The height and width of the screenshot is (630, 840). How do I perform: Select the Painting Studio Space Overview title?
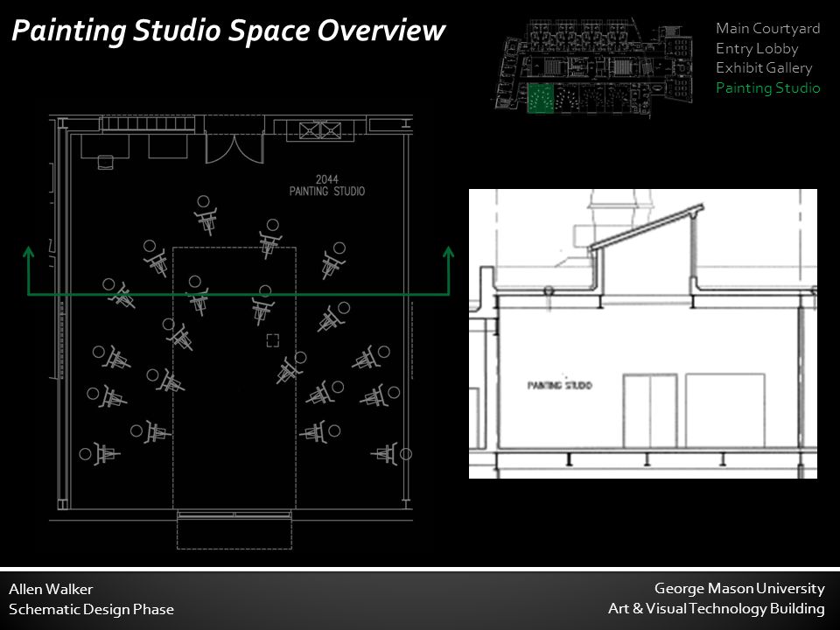tap(228, 31)
